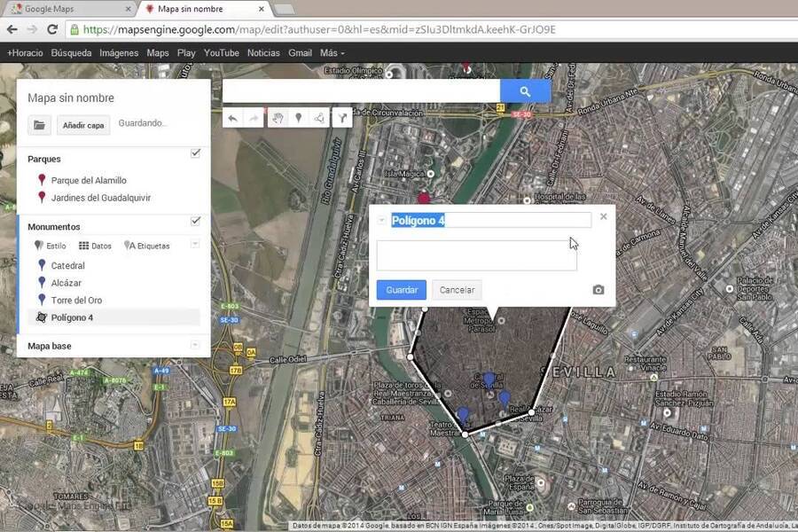Click the camera icon to add image
This screenshot has width=798, height=532.
pos(598,290)
